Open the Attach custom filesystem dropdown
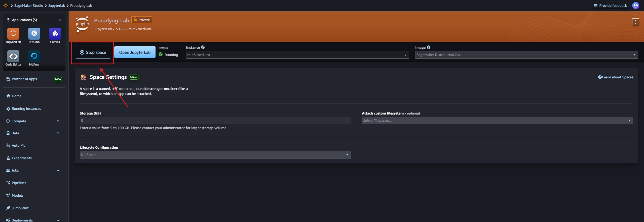This screenshot has width=644, height=222. click(497, 121)
